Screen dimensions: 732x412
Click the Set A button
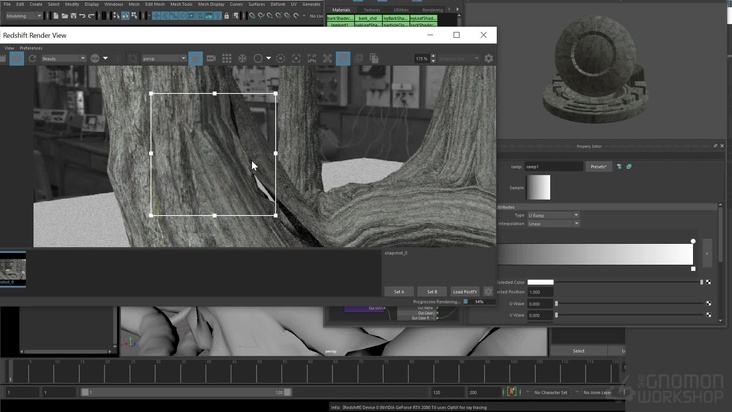399,292
